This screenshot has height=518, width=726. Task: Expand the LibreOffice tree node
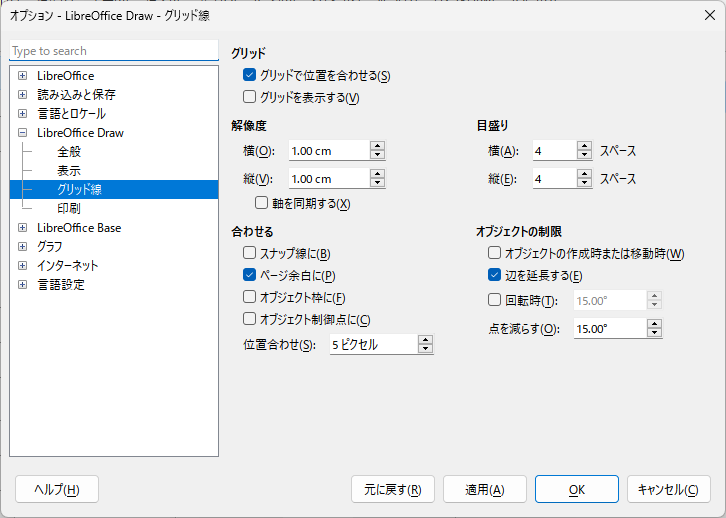click(x=22, y=75)
